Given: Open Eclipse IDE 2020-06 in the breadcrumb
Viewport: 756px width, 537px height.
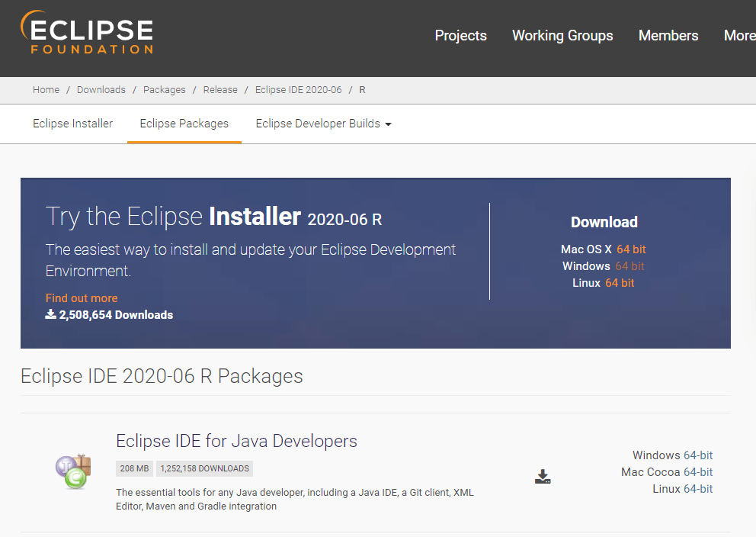Looking at the screenshot, I should [x=299, y=90].
